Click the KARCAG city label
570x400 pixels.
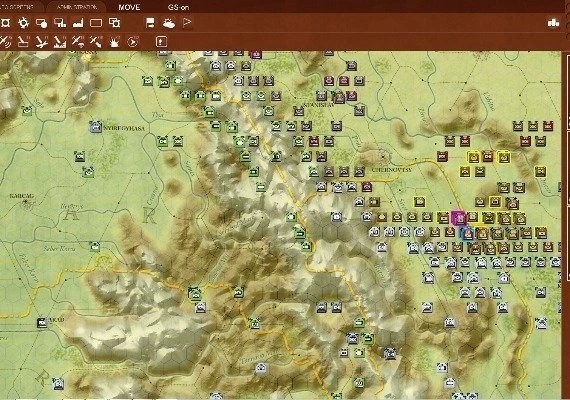click(x=21, y=196)
